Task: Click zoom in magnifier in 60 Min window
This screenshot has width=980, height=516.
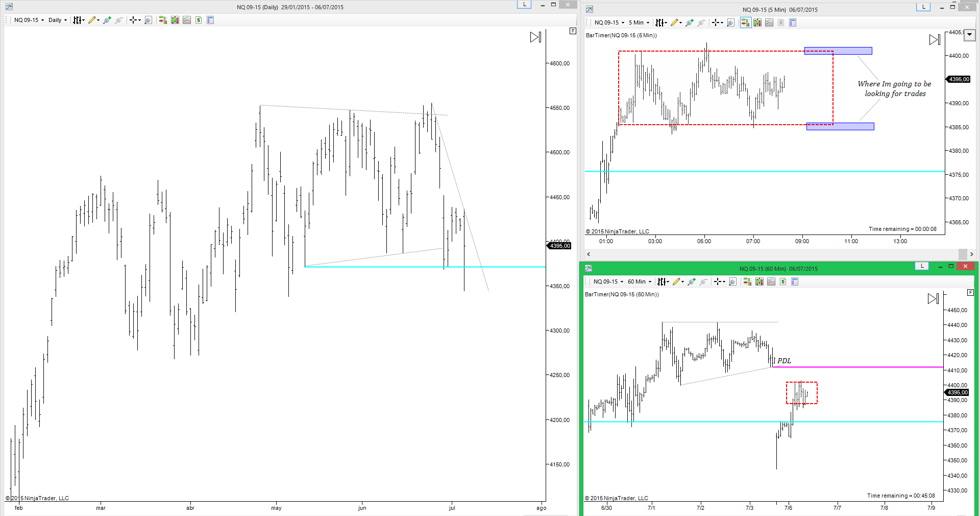Action: 692,282
